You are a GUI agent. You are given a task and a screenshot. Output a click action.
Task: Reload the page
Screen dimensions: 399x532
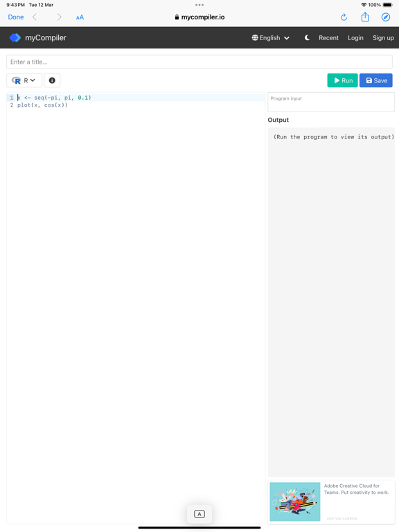click(x=344, y=17)
